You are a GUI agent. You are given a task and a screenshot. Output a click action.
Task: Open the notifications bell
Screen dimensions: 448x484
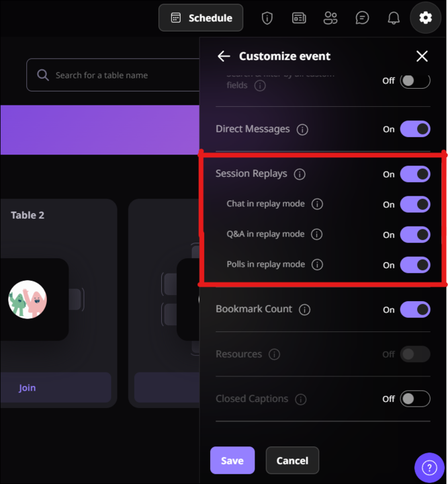394,18
